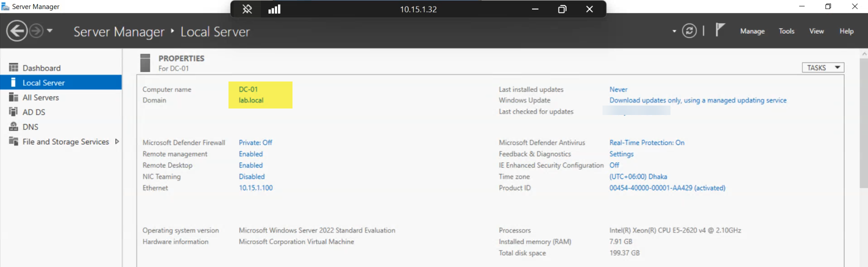Image resolution: width=868 pixels, height=267 pixels.
Task: Click the lab.local domain link
Action: [251, 100]
